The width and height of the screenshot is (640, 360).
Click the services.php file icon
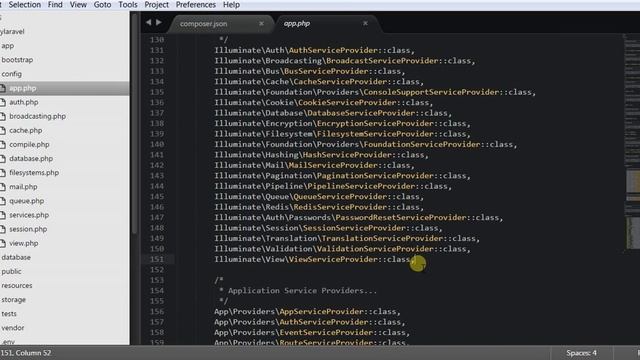pyautogui.click(x=2, y=215)
